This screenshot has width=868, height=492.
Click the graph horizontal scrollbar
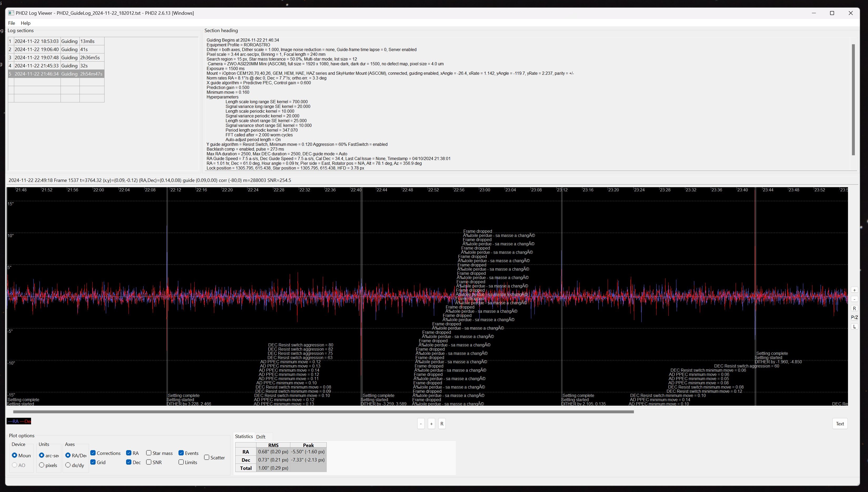(x=323, y=412)
